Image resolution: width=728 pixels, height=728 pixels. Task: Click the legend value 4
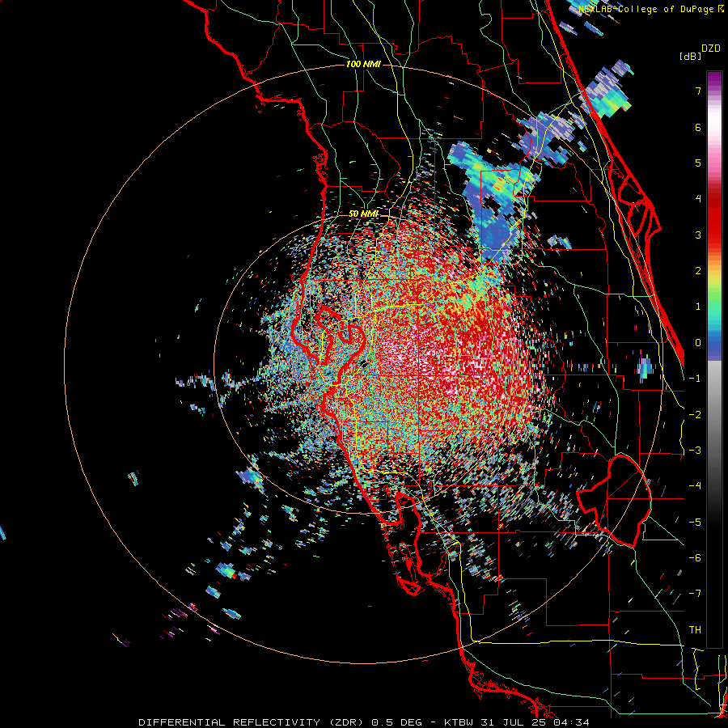(698, 199)
